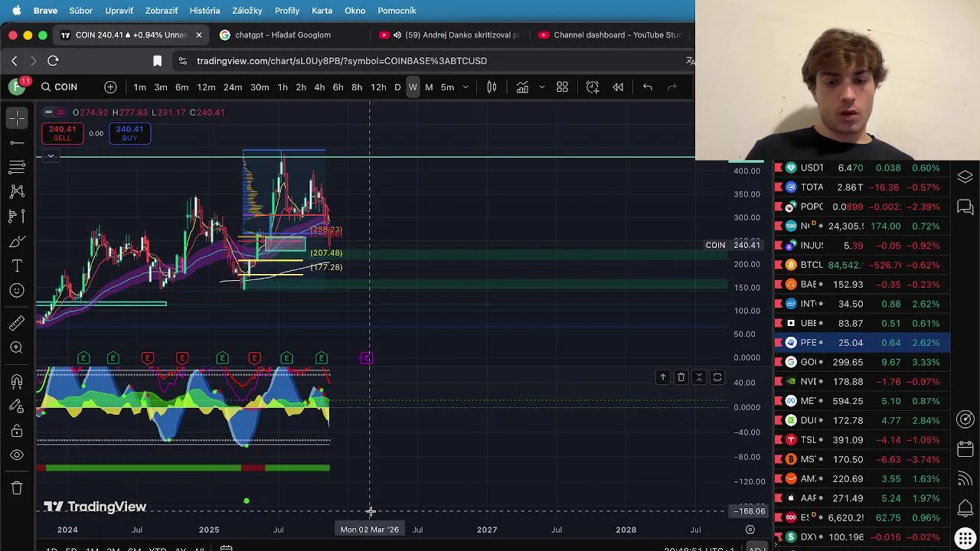The width and height of the screenshot is (980, 551).
Task: Open the chart patterns tool group
Action: point(17,191)
